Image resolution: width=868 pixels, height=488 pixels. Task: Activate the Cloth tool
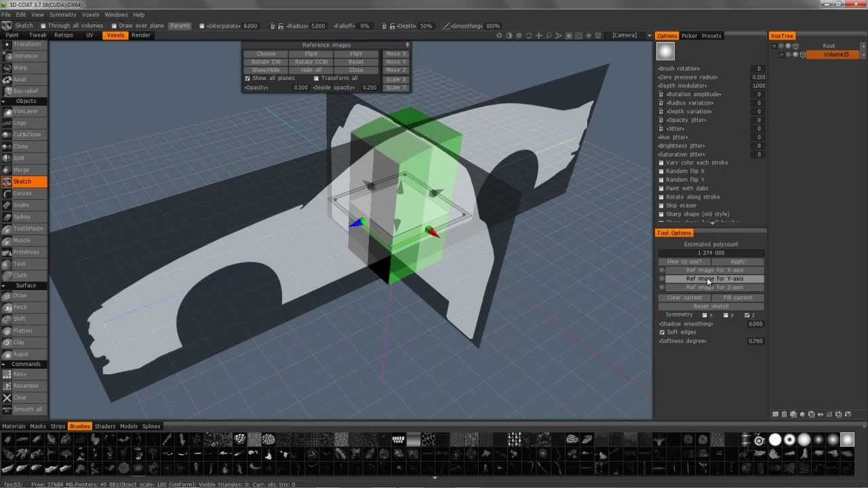coord(24,275)
